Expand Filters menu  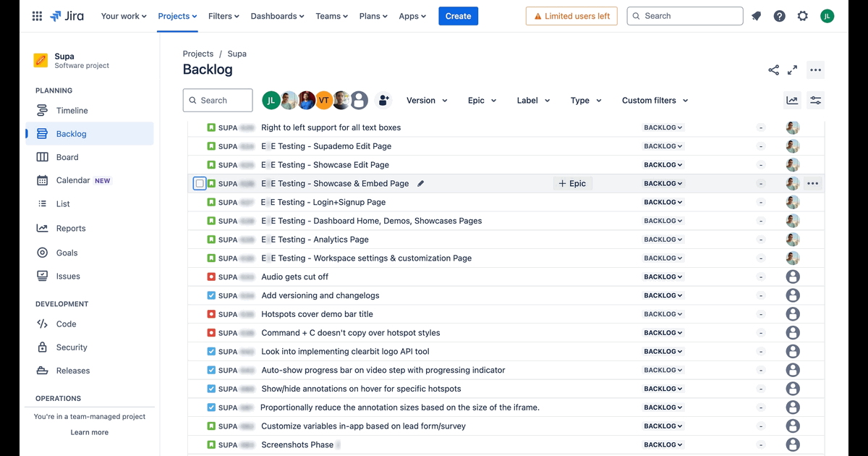tap(224, 16)
